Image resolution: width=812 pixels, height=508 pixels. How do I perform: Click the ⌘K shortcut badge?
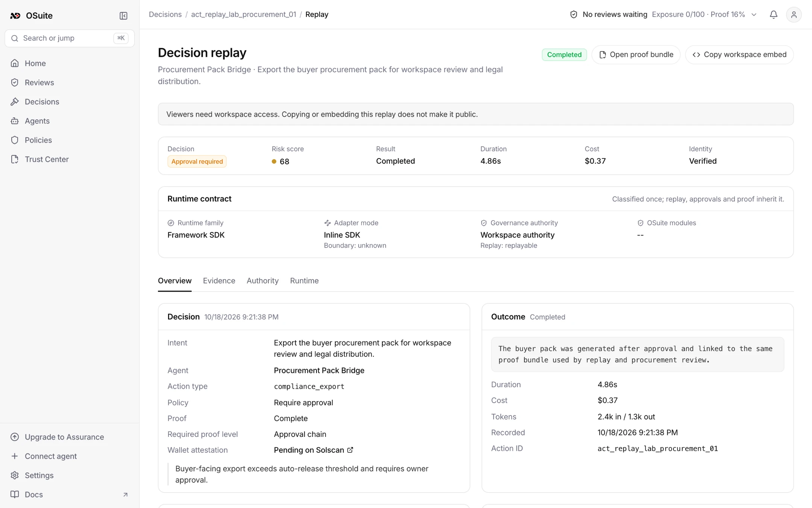(x=121, y=38)
